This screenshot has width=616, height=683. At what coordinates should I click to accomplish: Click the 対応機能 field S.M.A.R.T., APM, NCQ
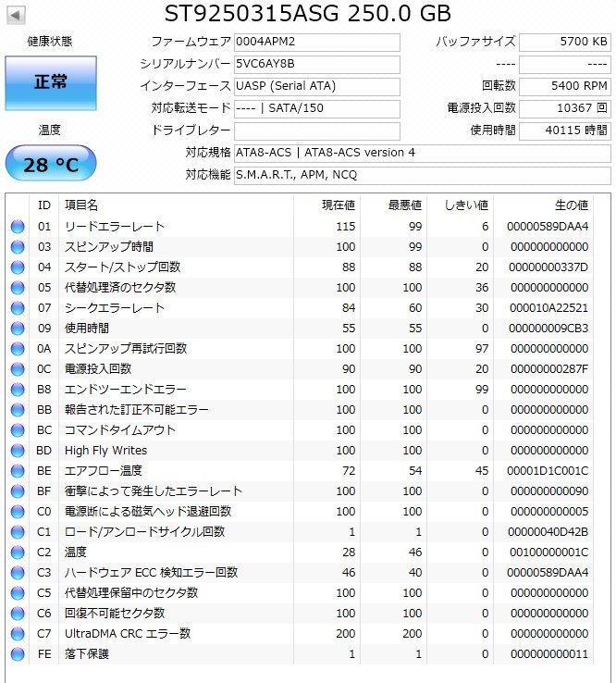coord(423,176)
